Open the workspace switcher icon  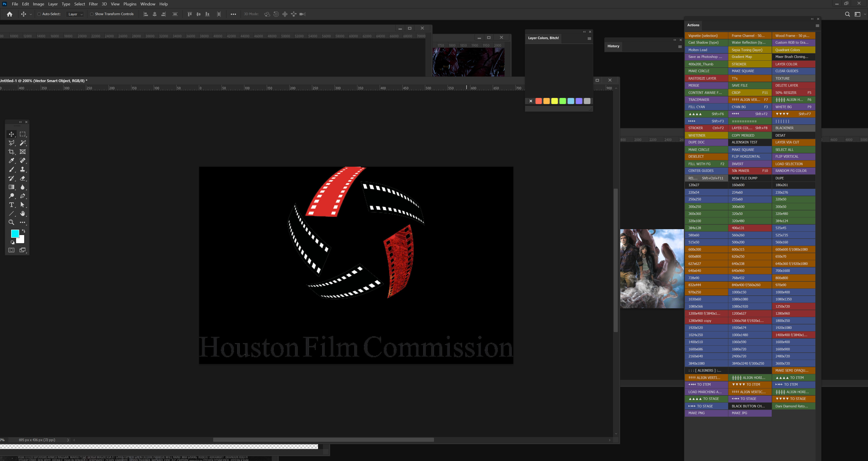[x=858, y=14]
